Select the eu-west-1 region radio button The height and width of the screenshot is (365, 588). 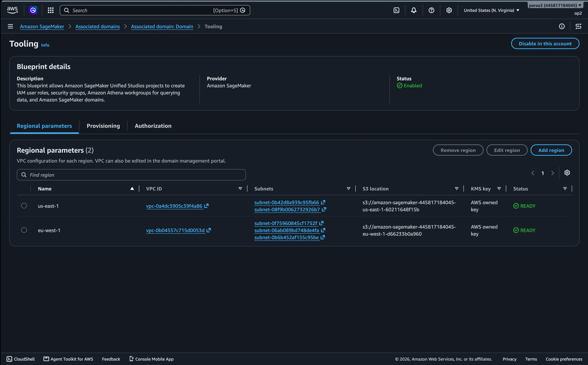click(x=24, y=230)
